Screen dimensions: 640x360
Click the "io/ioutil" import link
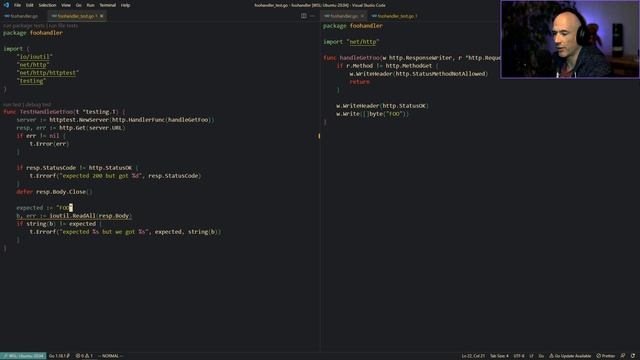pos(35,57)
